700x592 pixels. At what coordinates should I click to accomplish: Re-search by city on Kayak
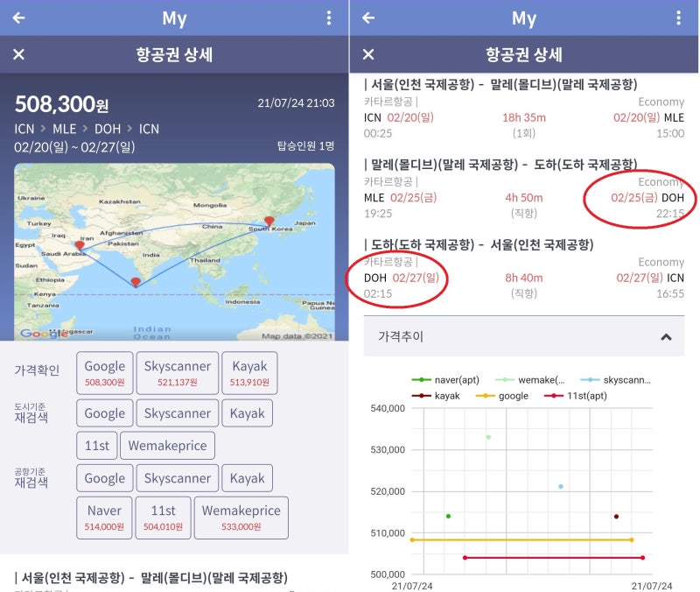click(x=248, y=413)
